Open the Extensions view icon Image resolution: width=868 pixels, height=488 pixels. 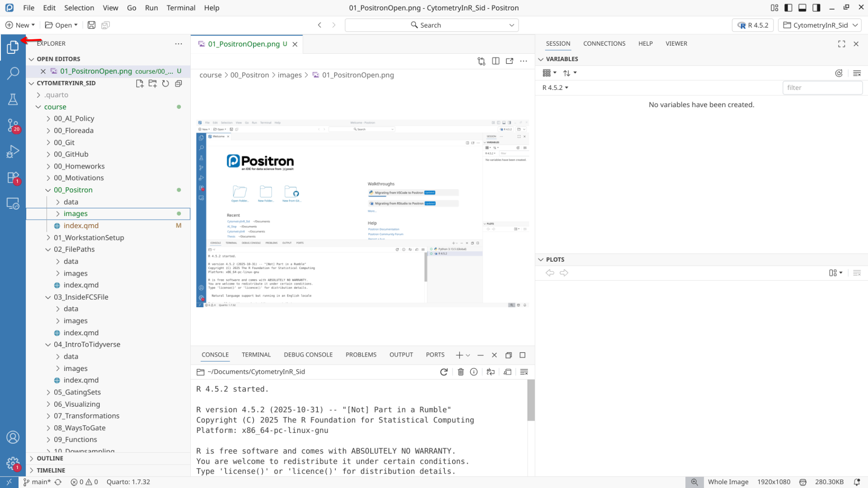point(13,178)
